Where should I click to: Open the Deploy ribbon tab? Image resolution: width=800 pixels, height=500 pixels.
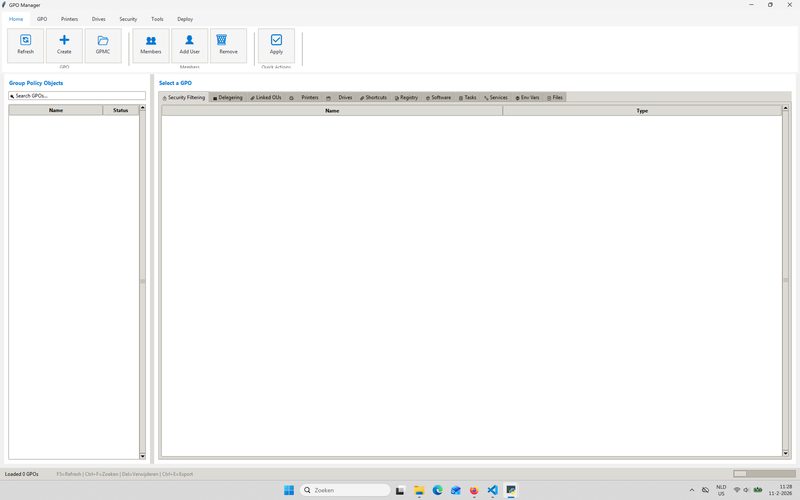[x=185, y=19]
